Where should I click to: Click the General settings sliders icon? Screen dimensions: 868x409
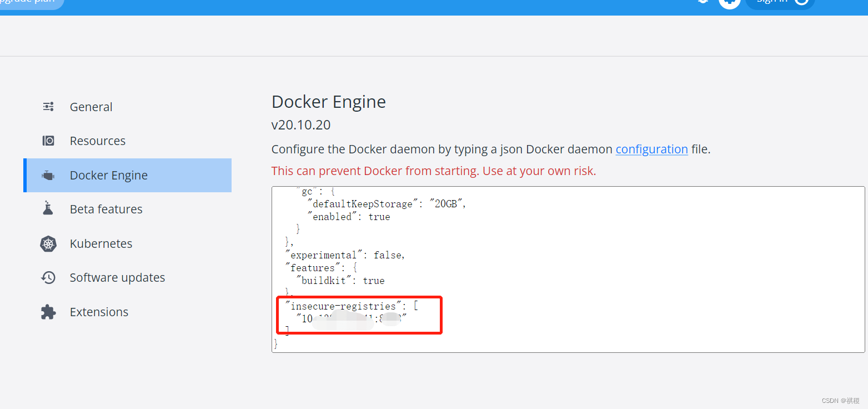pos(48,106)
